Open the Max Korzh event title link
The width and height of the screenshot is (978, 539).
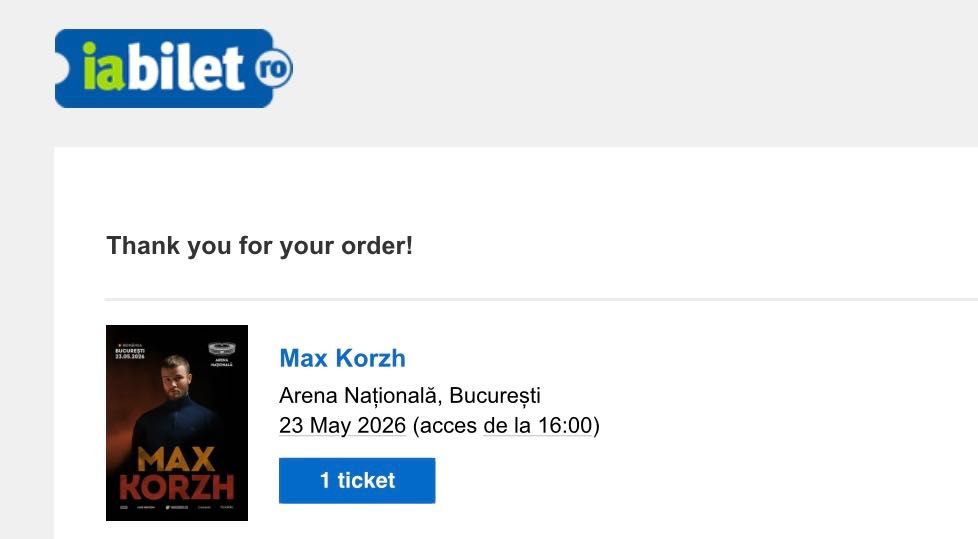click(x=342, y=358)
